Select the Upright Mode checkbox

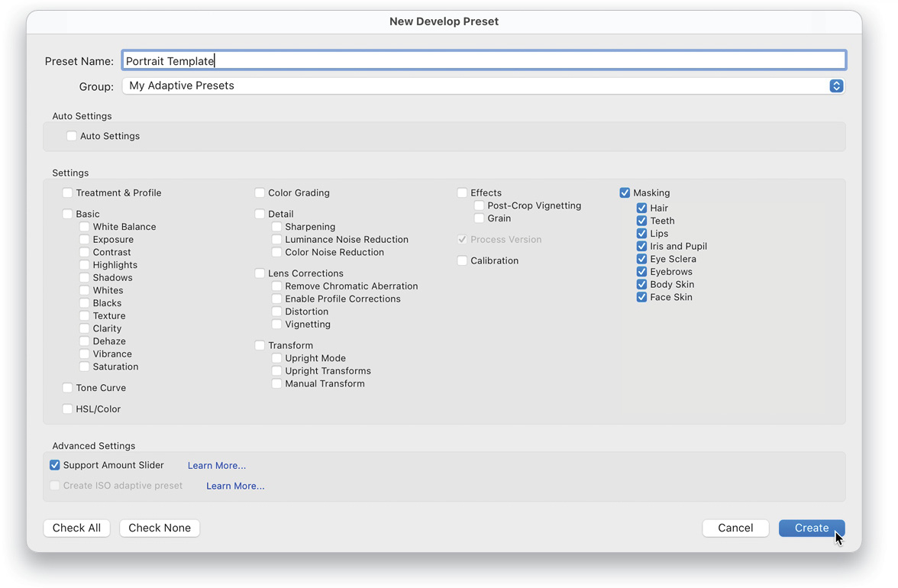(277, 359)
